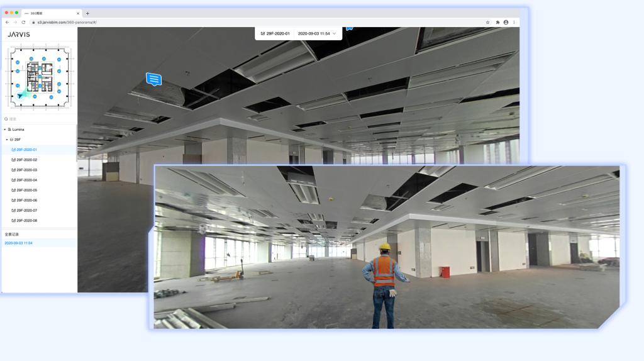
Task: Select panorama point 29F-2020-05
Action: (x=39, y=190)
